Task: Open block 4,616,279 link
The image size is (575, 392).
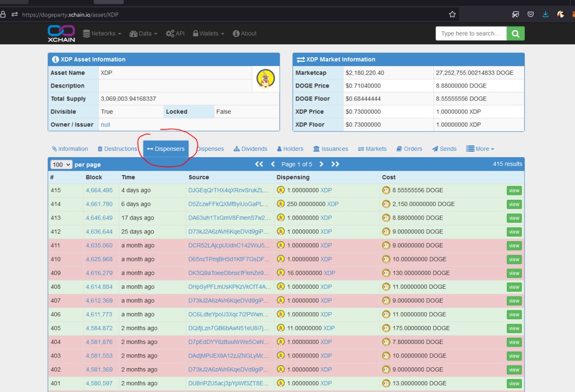Action: 99,273
